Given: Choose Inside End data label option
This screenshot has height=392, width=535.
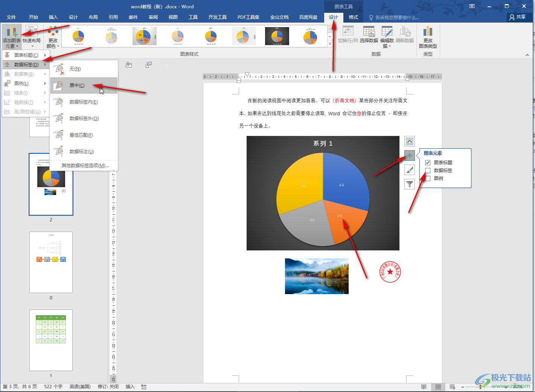Looking at the screenshot, I should tap(84, 102).
